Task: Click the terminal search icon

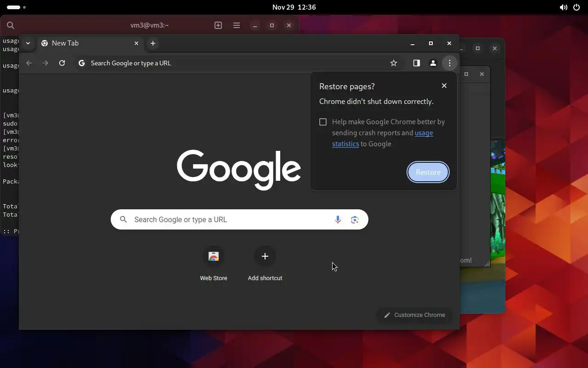Action: click(11, 25)
